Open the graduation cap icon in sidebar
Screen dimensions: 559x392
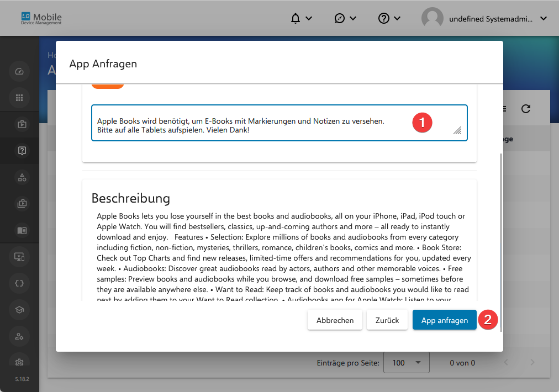tap(19, 310)
